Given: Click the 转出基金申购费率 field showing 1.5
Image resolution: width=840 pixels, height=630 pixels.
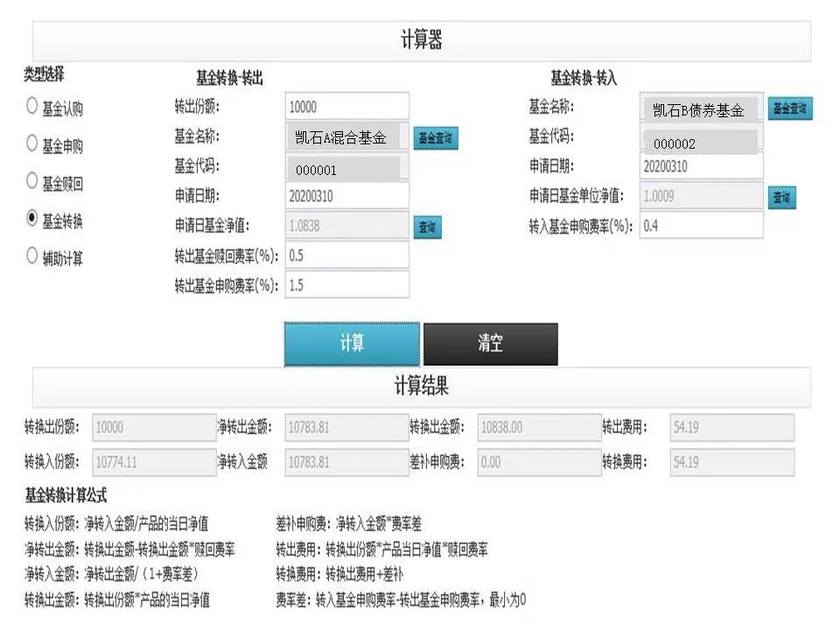Looking at the screenshot, I should tap(347, 285).
